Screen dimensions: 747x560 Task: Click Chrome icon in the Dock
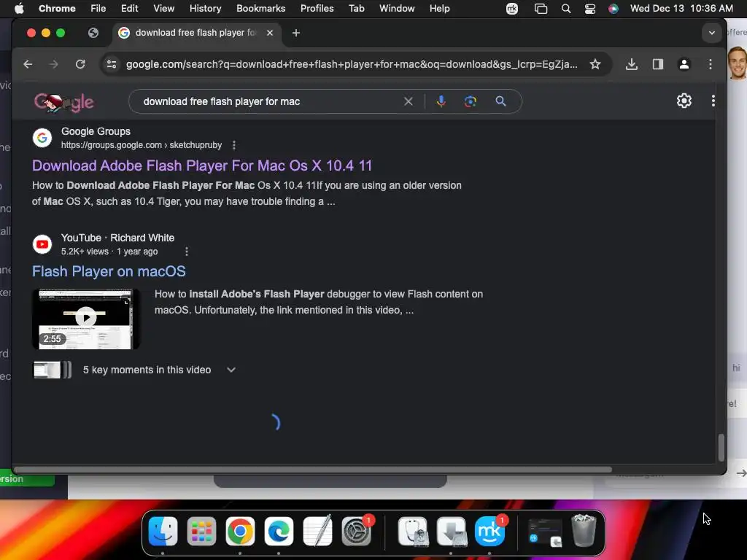pos(240,532)
